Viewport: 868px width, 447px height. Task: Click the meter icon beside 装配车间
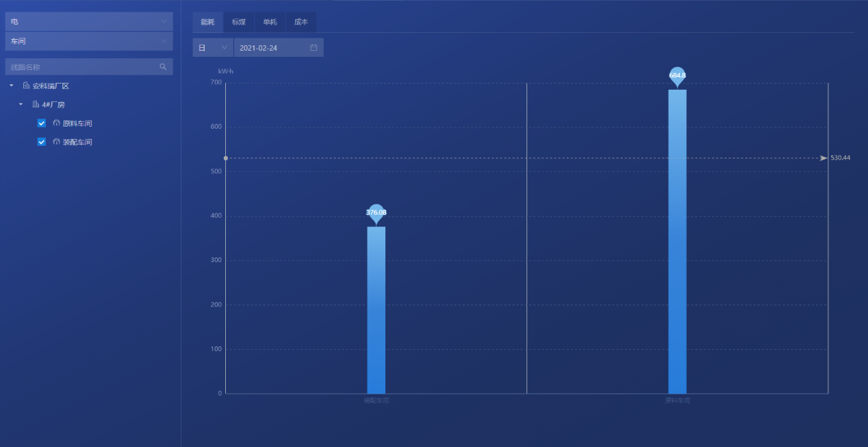click(56, 142)
